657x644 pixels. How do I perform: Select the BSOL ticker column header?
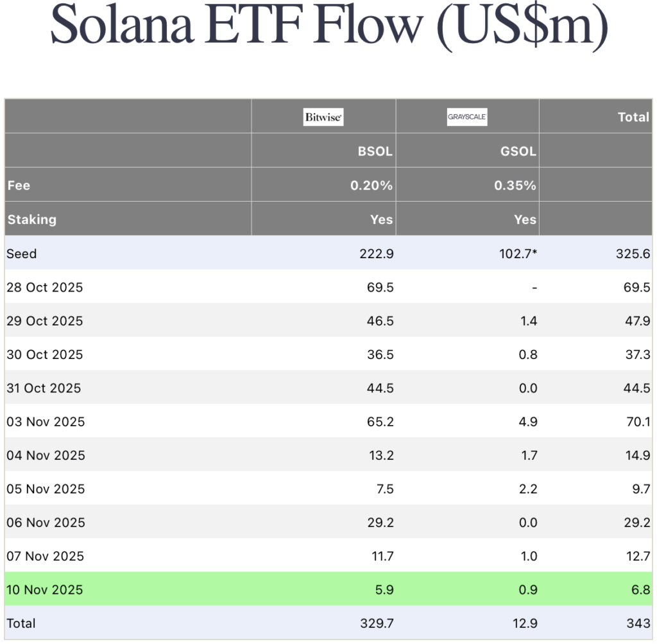375,152
